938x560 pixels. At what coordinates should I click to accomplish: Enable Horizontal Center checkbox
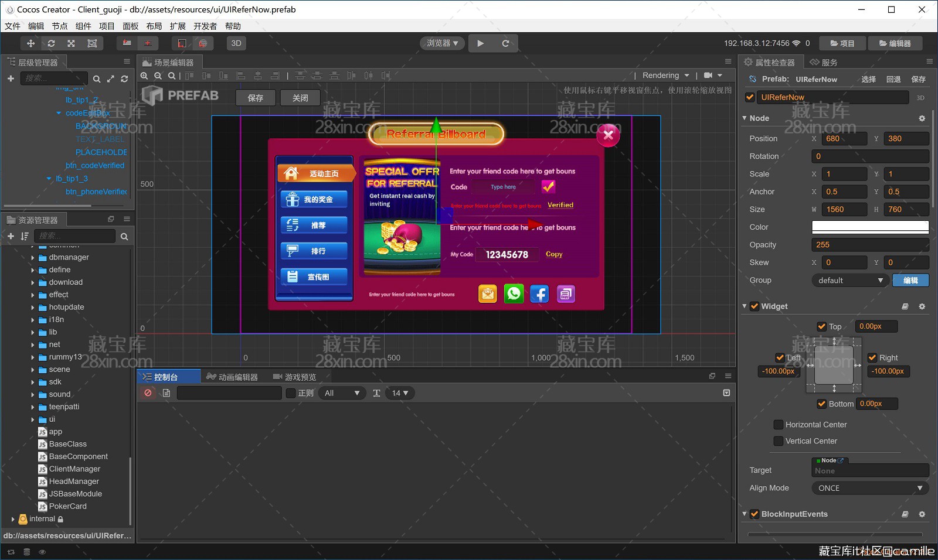[x=779, y=425]
